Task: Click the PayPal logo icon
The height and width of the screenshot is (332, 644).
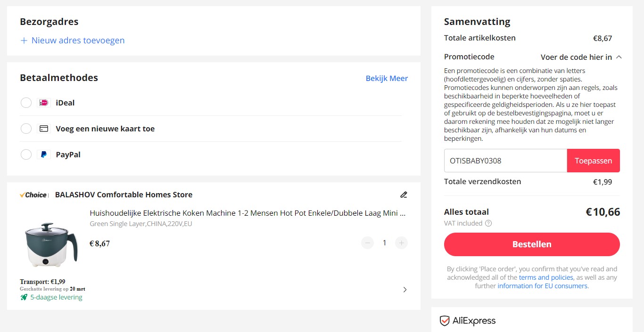Action: coord(44,154)
